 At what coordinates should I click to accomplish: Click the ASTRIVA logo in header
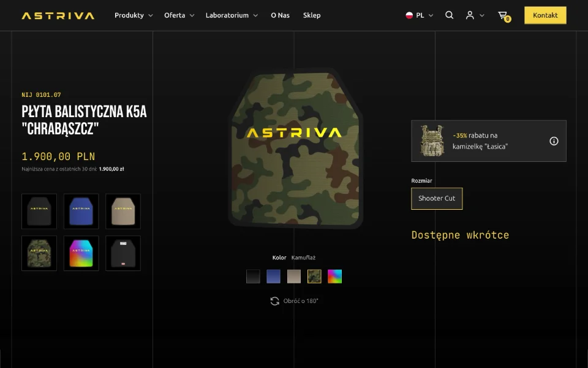click(x=58, y=15)
